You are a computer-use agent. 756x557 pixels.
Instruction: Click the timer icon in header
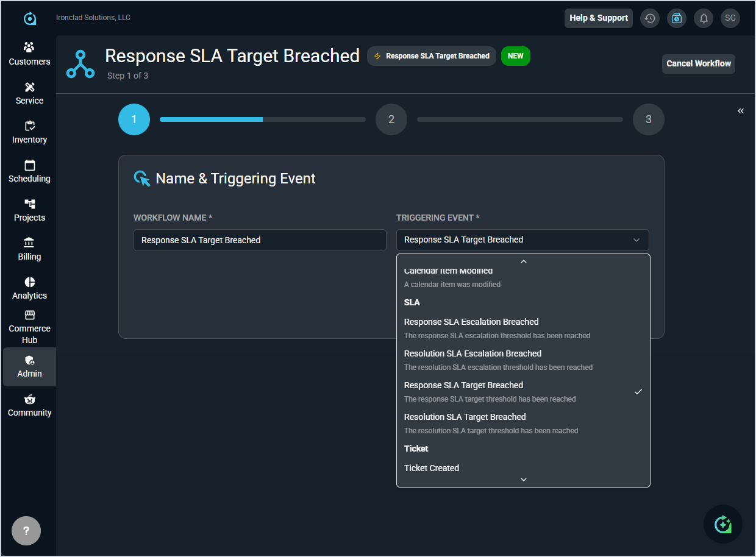point(677,18)
